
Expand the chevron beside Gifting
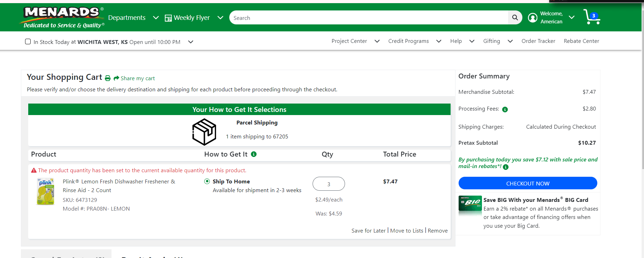(510, 41)
